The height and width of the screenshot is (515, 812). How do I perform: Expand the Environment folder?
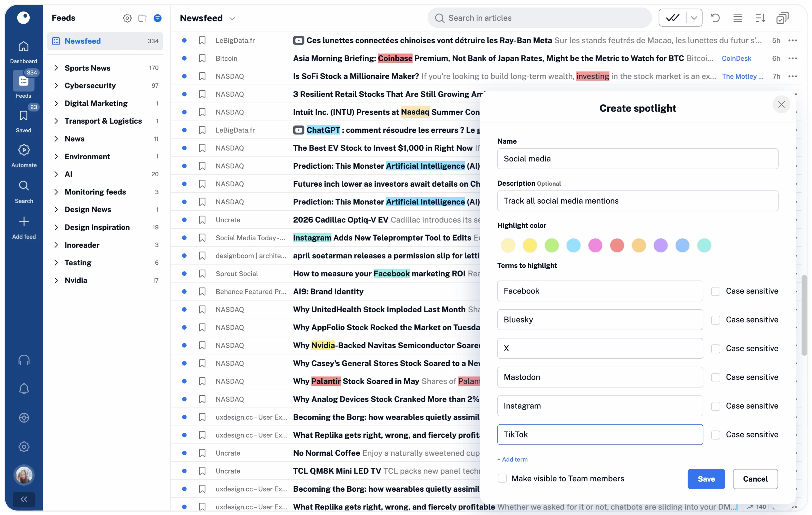(56, 157)
